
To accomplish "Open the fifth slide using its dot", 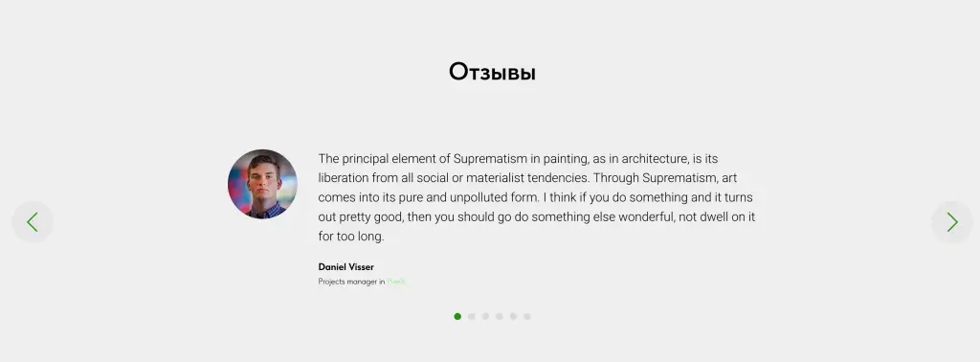I will tap(513, 316).
